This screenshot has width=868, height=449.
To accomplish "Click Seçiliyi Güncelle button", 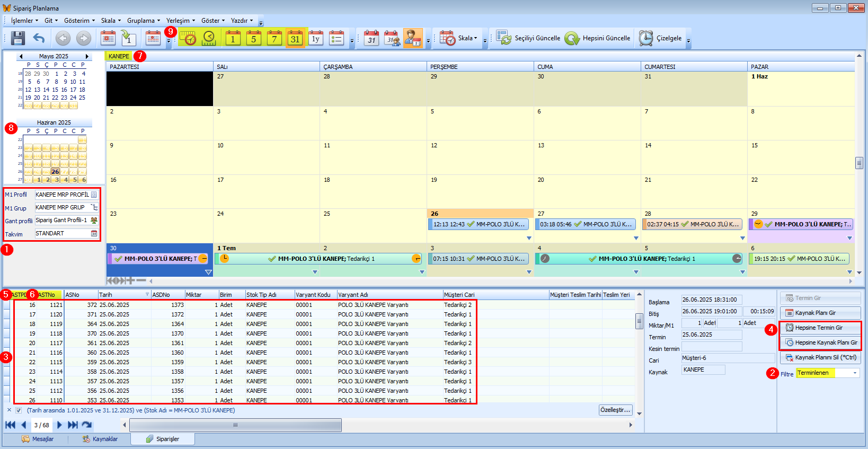I will pos(528,38).
